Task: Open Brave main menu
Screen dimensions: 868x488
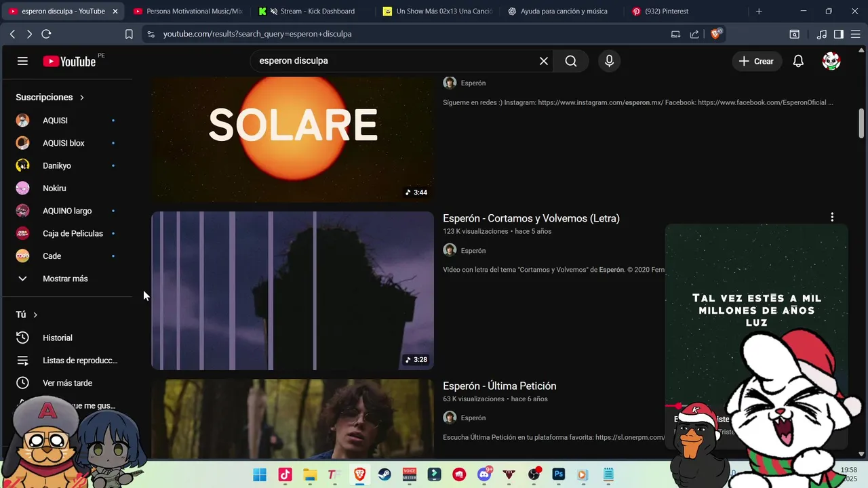Action: [x=855, y=34]
